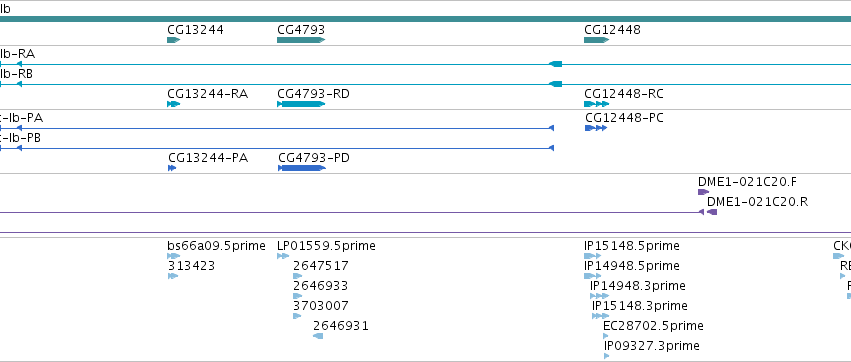
Task: Select the CG4793-PD protein glyph
Action: (x=302, y=168)
